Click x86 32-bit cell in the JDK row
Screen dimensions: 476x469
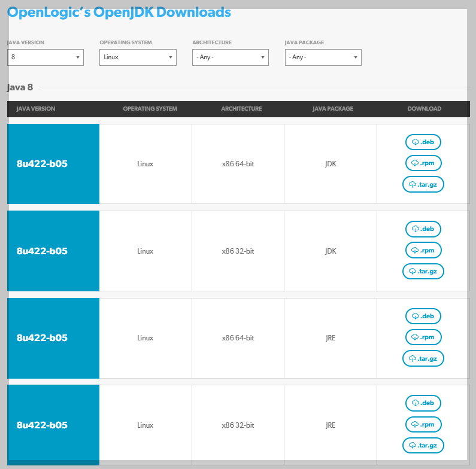click(x=238, y=251)
